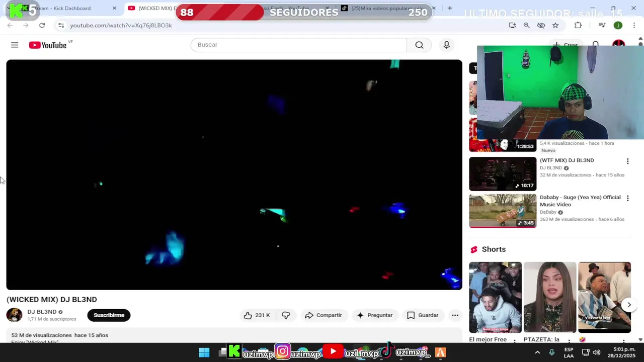Click the video player to pause playback
The image size is (644, 362).
pos(234,174)
